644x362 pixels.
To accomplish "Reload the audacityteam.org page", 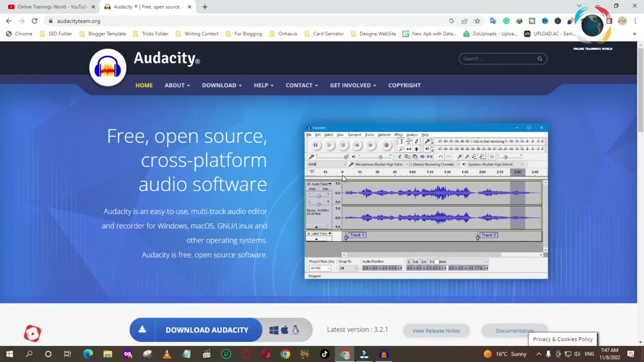I will tap(34, 21).
